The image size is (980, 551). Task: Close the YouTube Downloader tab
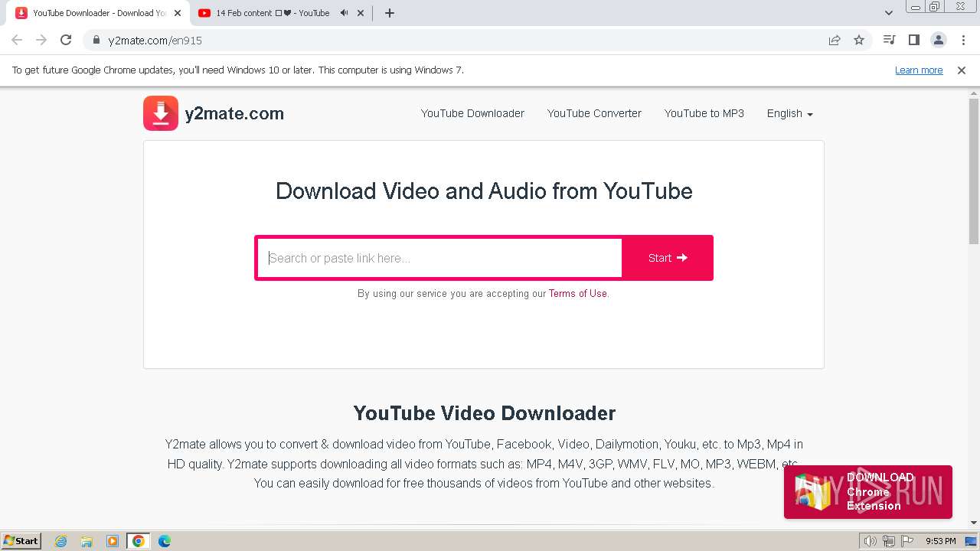click(x=178, y=13)
